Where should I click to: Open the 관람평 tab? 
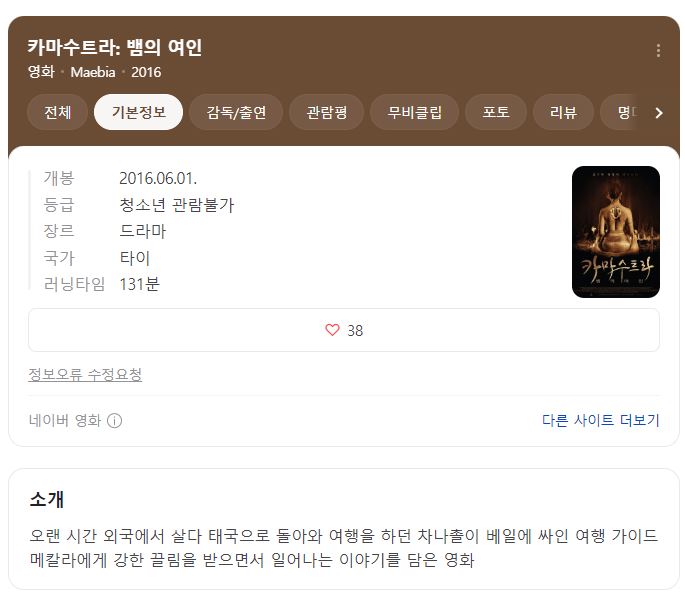(327, 112)
